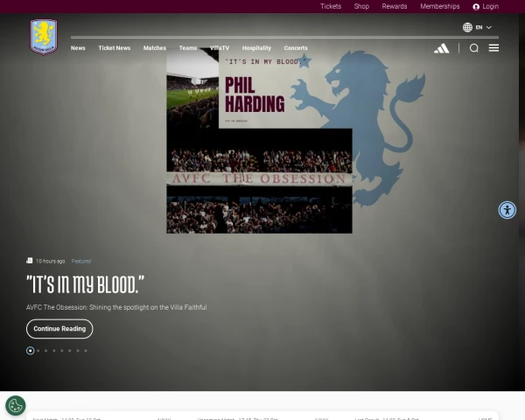Viewport: 525px width, 420px height.
Task: Click the Continue Reading button
Action: tap(59, 329)
